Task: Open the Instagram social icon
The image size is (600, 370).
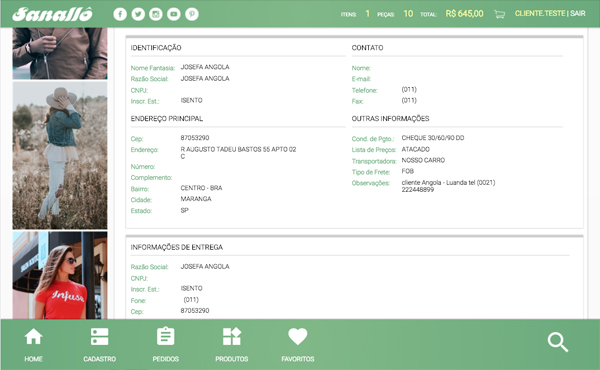Action: (156, 14)
